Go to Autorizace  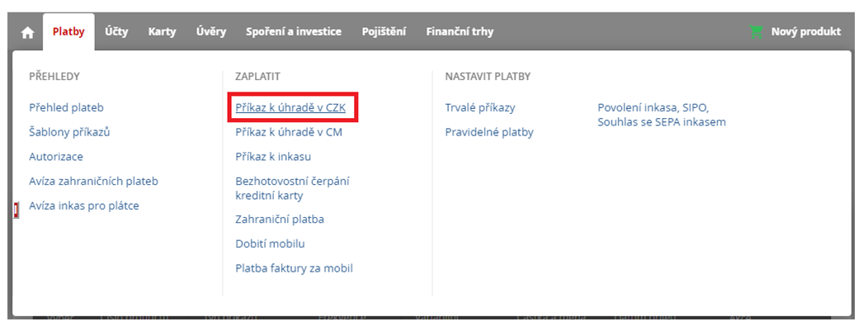[56, 157]
